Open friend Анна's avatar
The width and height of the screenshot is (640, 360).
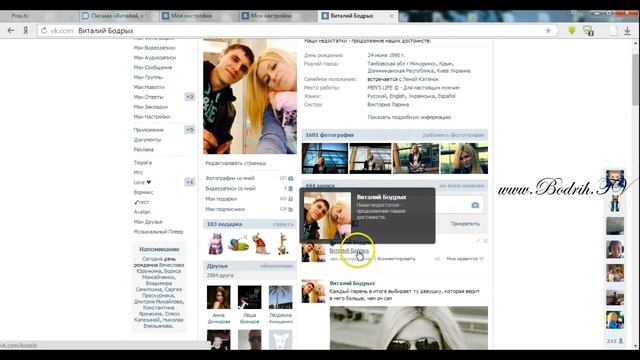218,297
